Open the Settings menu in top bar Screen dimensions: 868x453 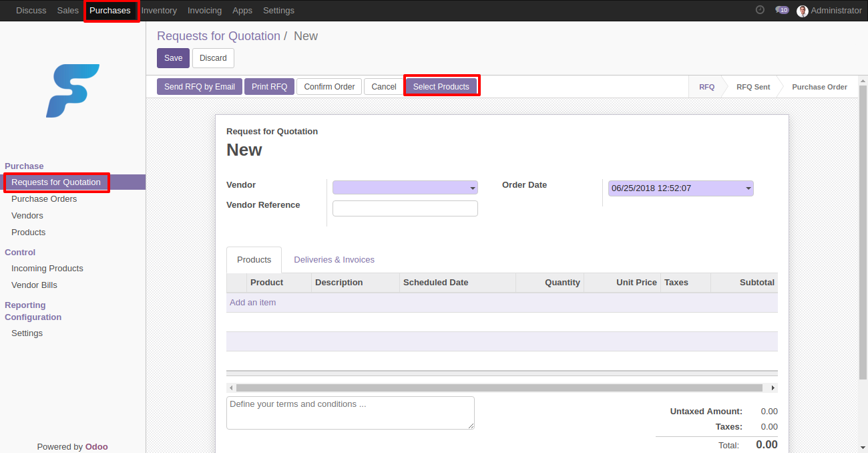(278, 11)
